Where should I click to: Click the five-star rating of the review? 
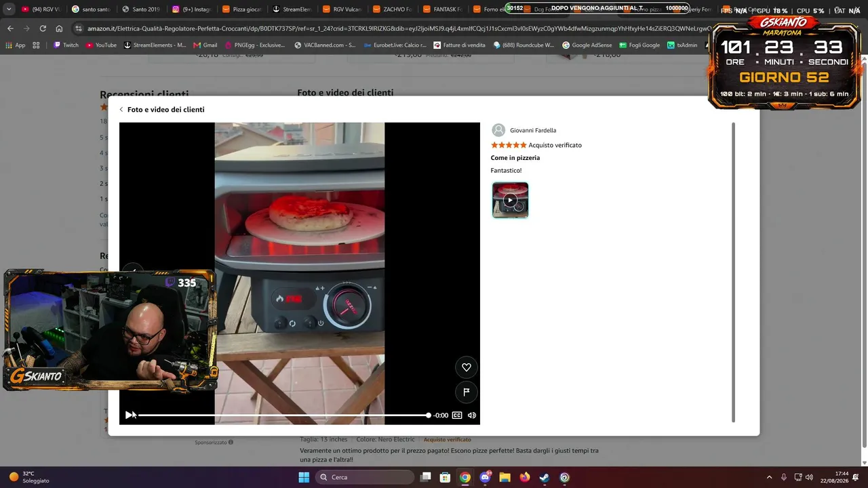(x=509, y=145)
